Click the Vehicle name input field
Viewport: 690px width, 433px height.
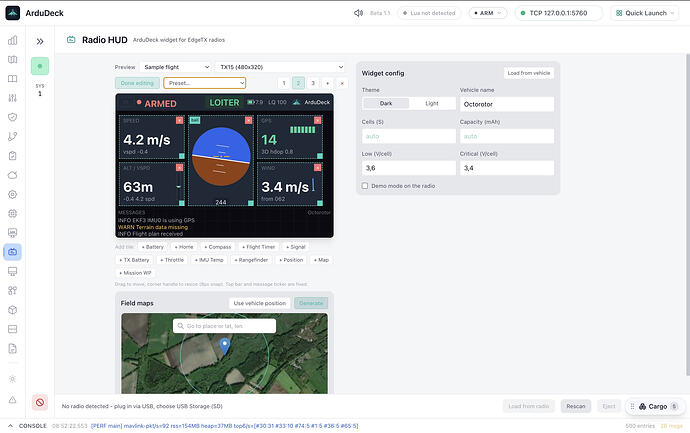click(x=507, y=104)
